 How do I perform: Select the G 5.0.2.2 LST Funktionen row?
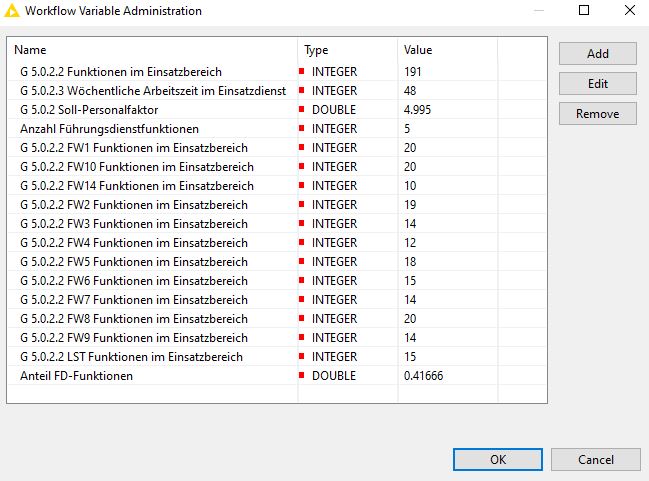[x=277, y=356]
